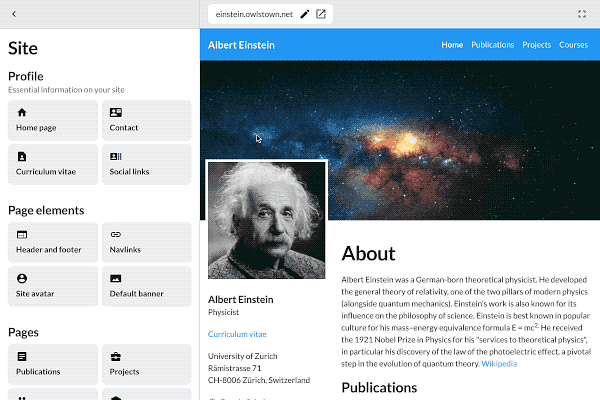This screenshot has height=400, width=600.
Task: Follow the Wikipedia link in About text
Action: pyautogui.click(x=499, y=364)
